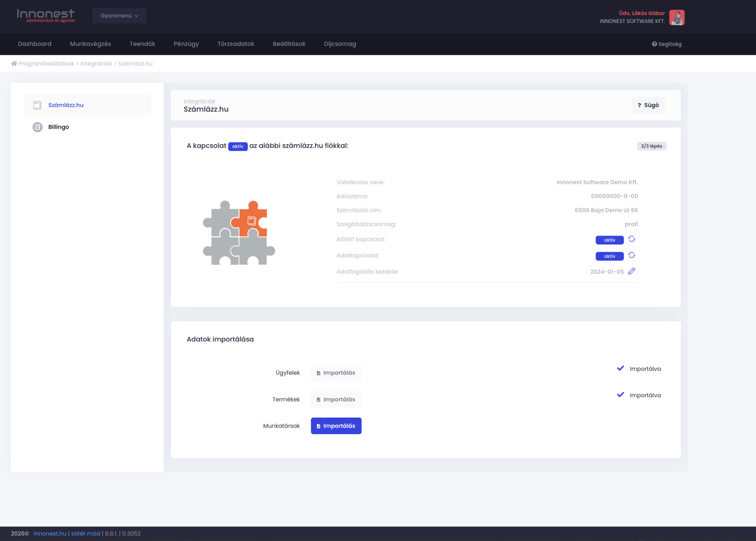756x541 pixels.
Task: Click the home icon in breadcrumb
Action: click(x=14, y=63)
